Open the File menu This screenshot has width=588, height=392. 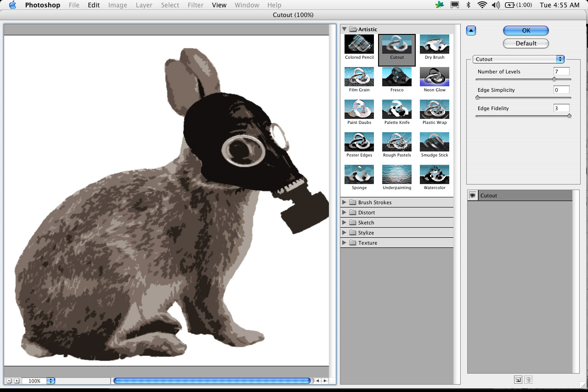pos(74,5)
